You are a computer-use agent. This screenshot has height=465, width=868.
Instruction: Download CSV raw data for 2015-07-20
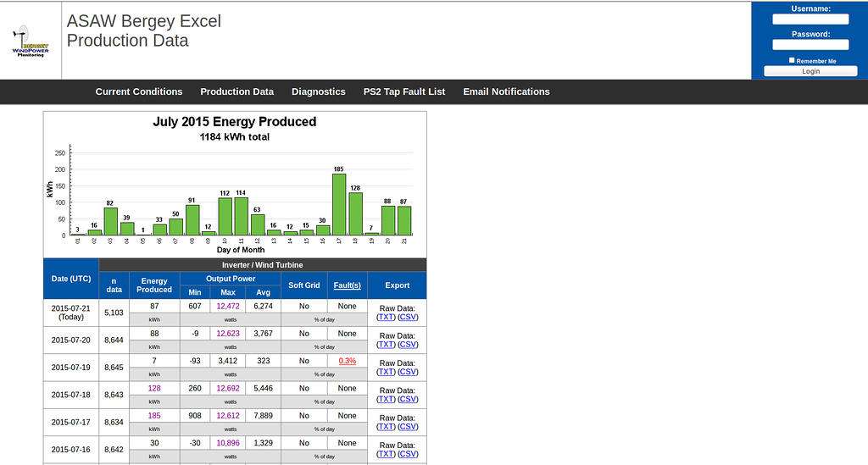pos(408,345)
